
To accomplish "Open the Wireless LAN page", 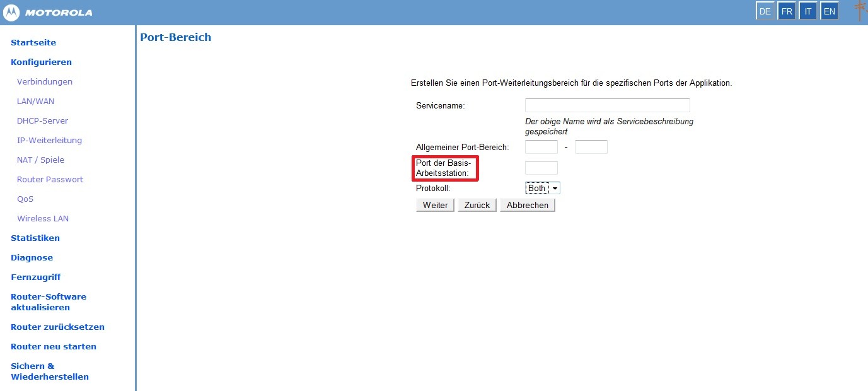I will click(x=43, y=218).
